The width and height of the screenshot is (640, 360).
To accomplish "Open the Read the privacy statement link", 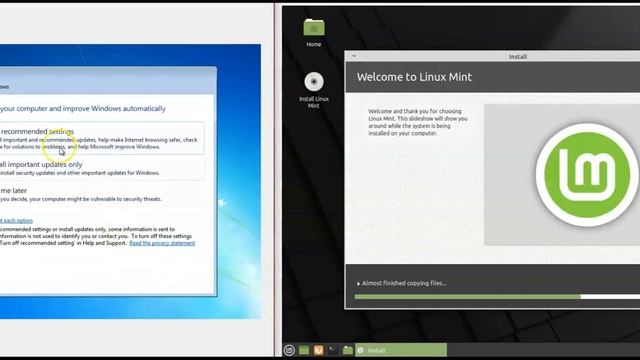I will click(162, 243).
